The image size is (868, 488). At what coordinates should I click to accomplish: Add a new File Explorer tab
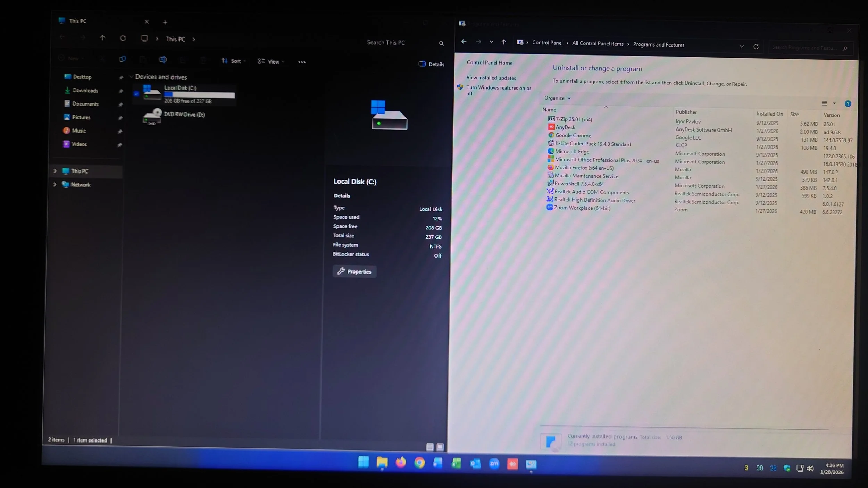165,23
